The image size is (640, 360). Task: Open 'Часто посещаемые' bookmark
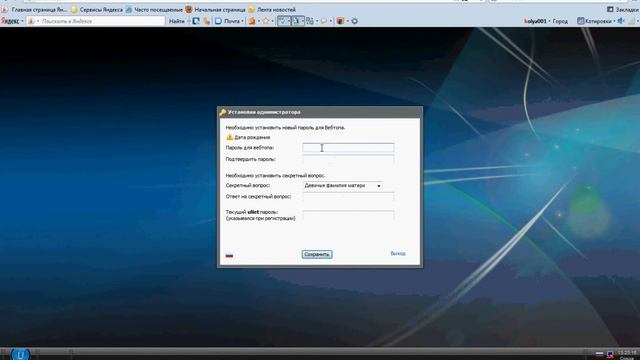154,9
